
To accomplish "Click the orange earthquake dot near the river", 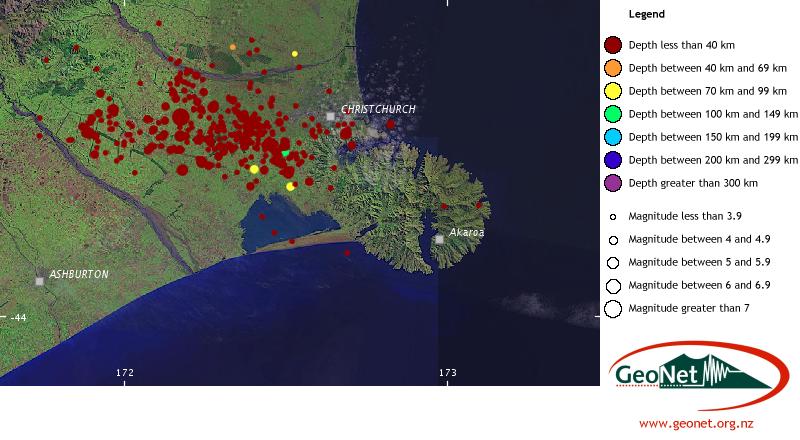I will 233,47.
